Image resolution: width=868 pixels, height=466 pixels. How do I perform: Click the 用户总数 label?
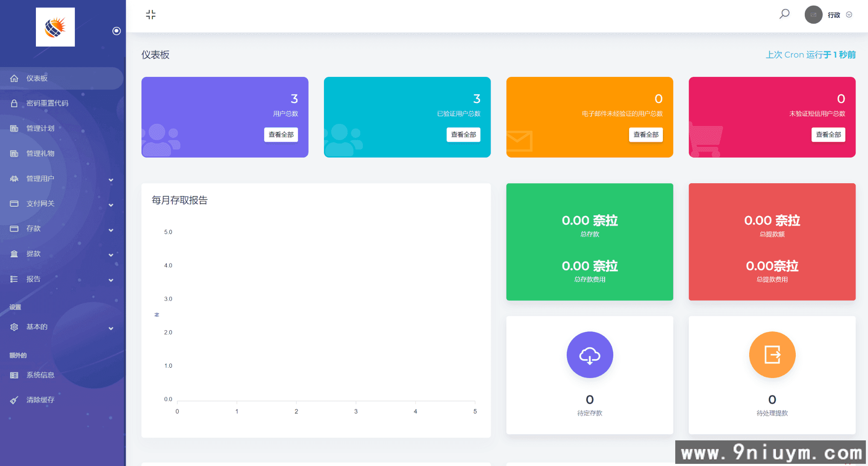click(x=285, y=114)
